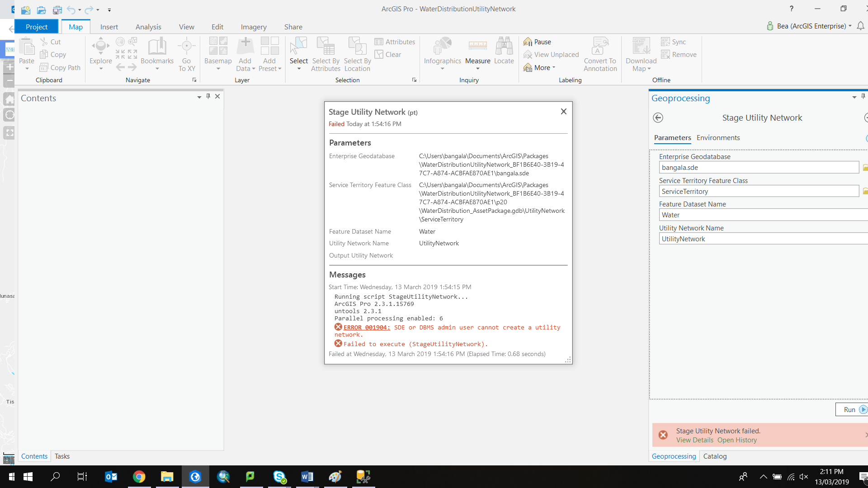This screenshot has width=868, height=488.
Task: Open Selection group dialog launcher
Action: click(x=414, y=80)
